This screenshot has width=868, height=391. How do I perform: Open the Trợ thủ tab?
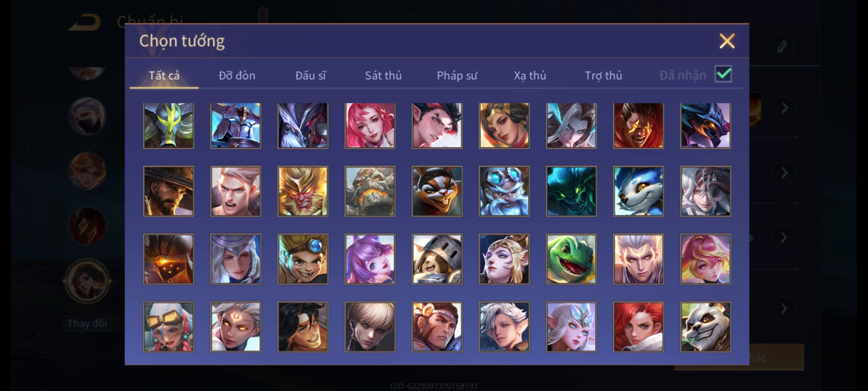tap(603, 75)
